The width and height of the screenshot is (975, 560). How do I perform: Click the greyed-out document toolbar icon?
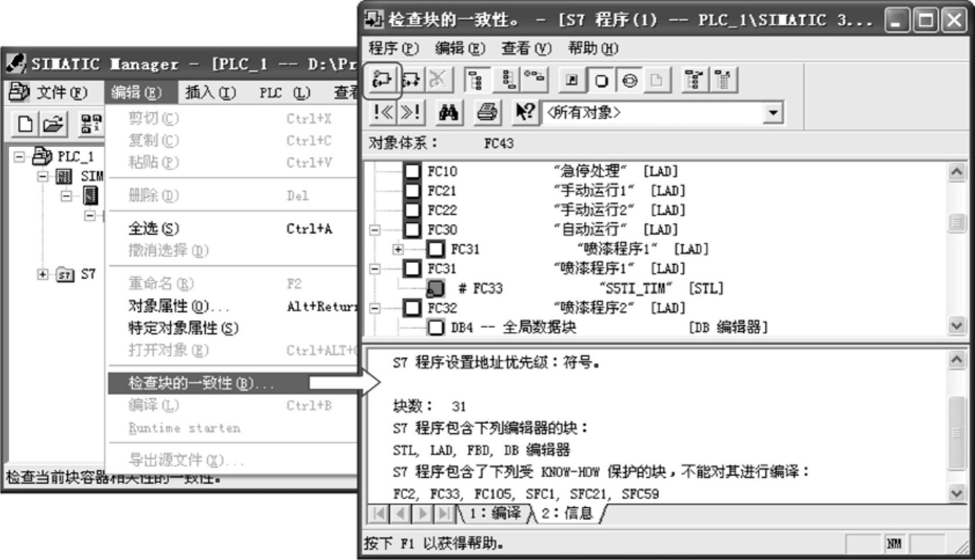[x=656, y=80]
